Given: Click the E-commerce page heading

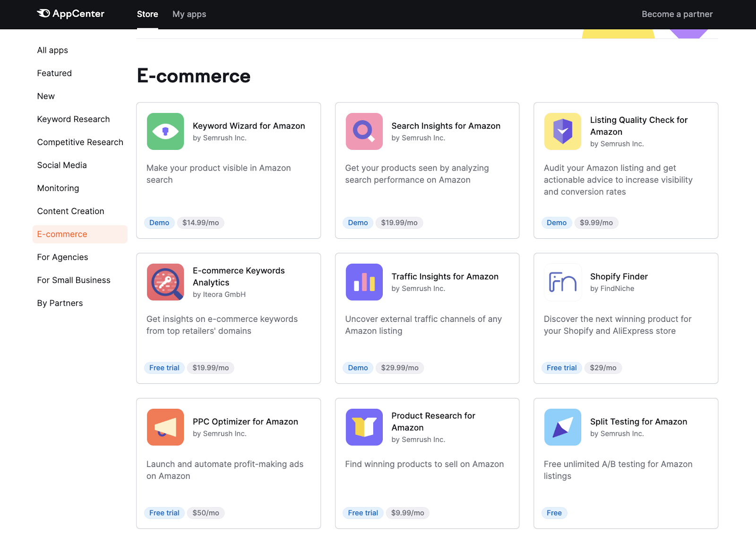Looking at the screenshot, I should [x=194, y=76].
